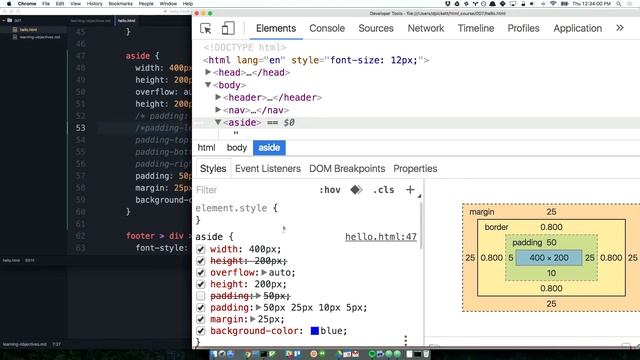This screenshot has width=640, height=360.
Task: Toggle the :hov pseudo-state button
Action: pos(330,190)
